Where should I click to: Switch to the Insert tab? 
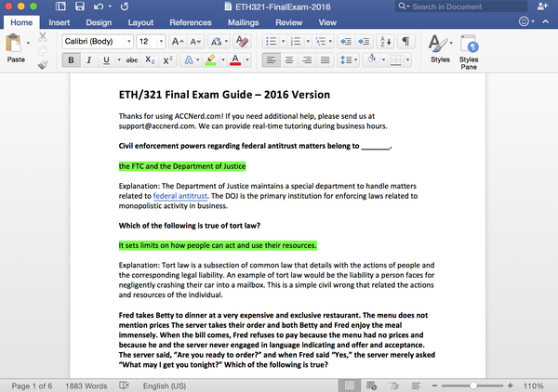pos(59,22)
